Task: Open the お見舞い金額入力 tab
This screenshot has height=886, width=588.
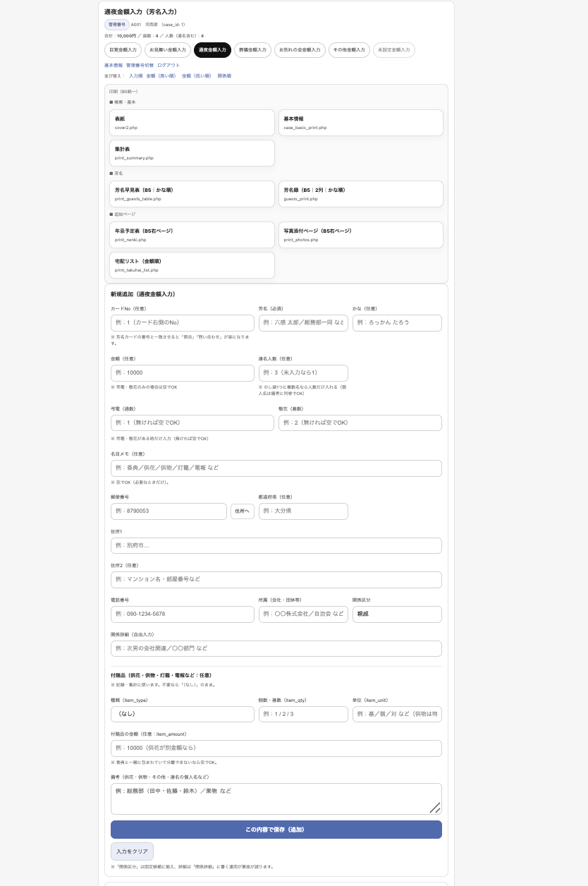Action: pos(168,50)
